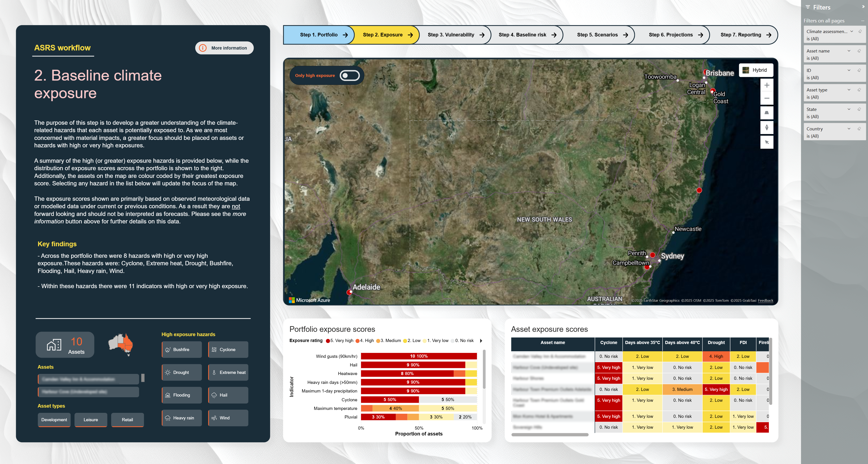Expand the Asset type filter dropdown
Screen dimensions: 868x464
pyautogui.click(x=849, y=90)
